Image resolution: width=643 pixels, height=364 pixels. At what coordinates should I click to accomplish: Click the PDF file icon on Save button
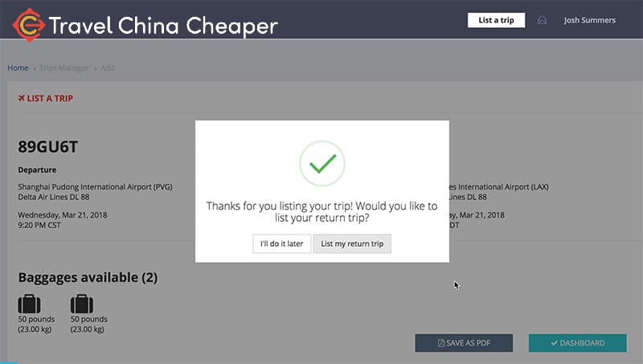click(441, 343)
